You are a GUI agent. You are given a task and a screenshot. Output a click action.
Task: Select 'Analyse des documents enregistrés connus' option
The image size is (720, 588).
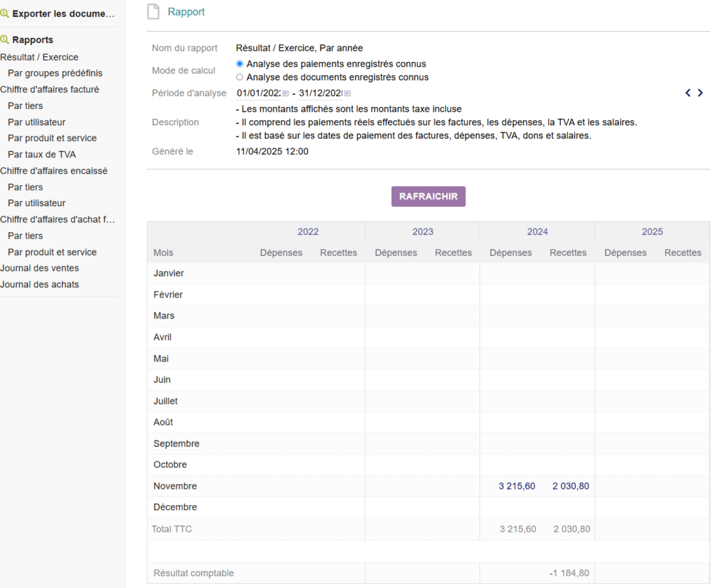pyautogui.click(x=240, y=77)
